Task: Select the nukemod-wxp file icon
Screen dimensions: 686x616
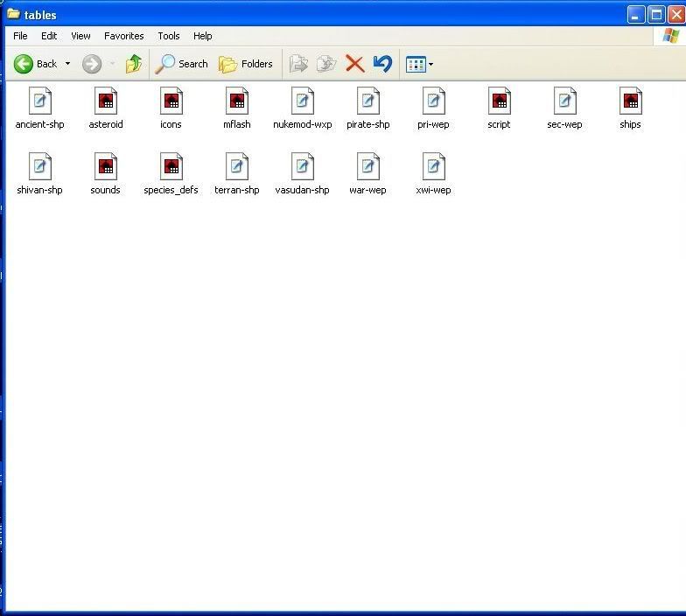Action: point(303,101)
